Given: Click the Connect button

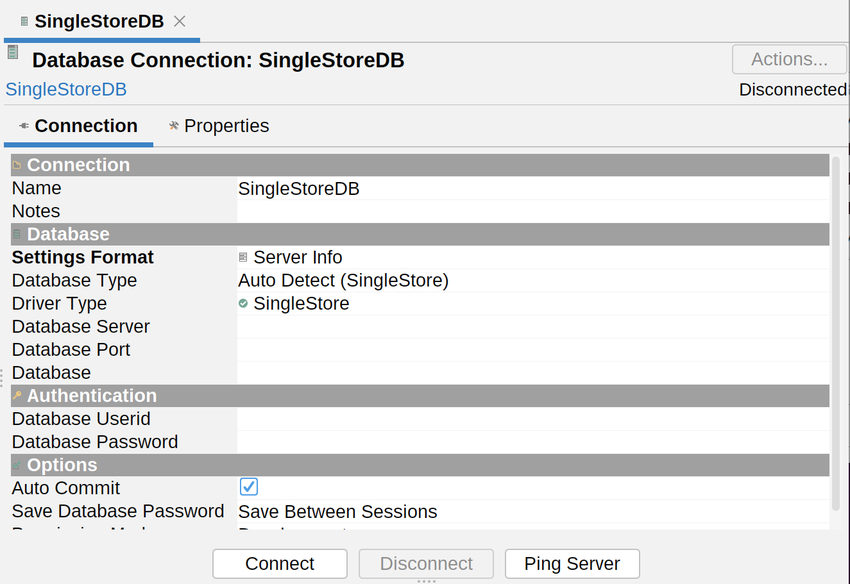Looking at the screenshot, I should pos(279,563).
